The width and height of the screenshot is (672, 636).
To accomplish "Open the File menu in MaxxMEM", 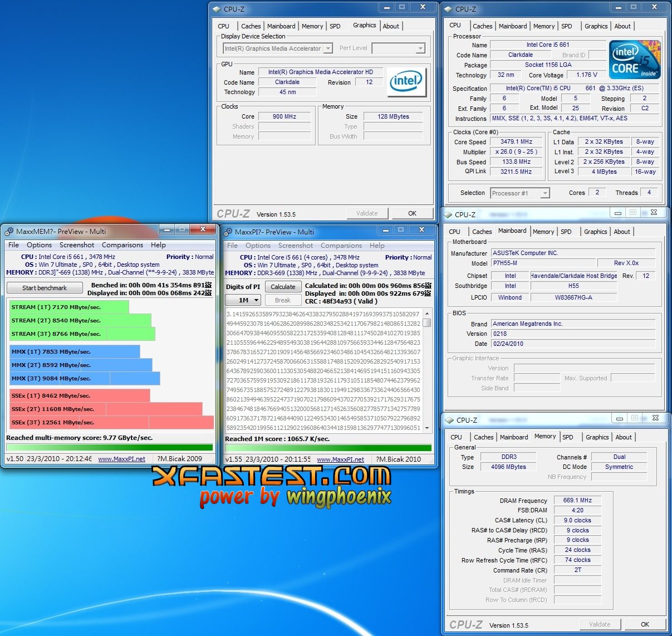I will 14,245.
